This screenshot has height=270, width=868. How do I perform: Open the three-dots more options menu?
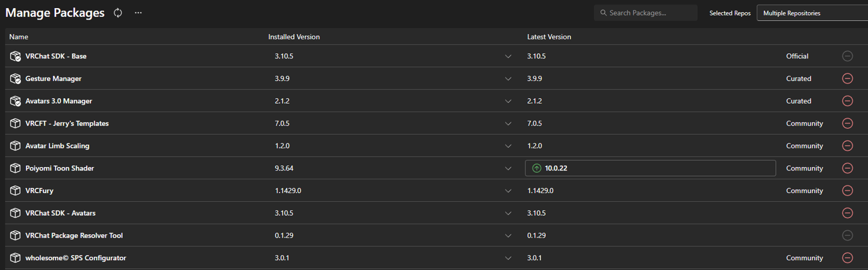coord(138,13)
